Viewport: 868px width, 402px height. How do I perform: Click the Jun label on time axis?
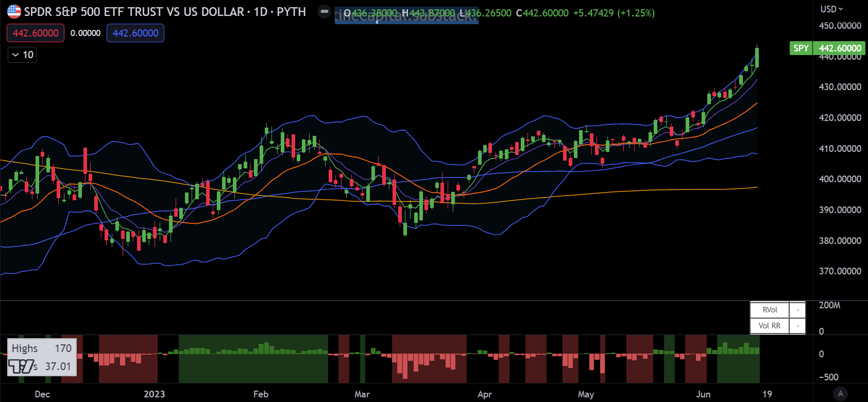point(703,394)
